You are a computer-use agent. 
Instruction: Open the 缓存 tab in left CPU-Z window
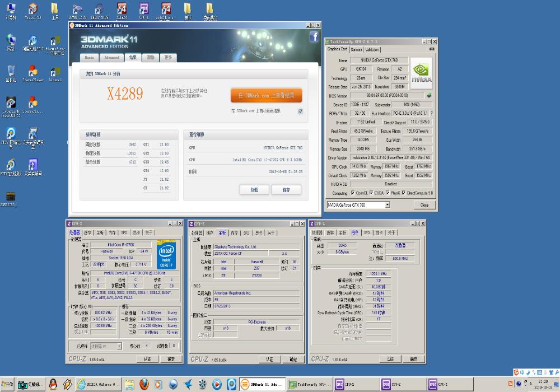click(87, 233)
